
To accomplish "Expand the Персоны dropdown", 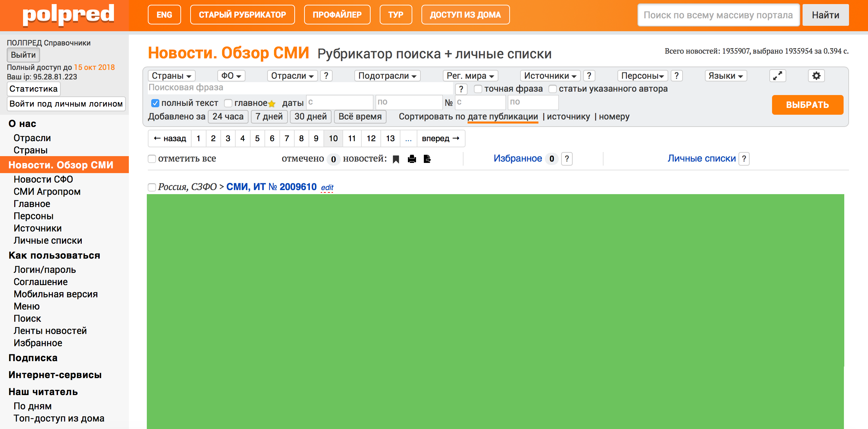I will [643, 76].
